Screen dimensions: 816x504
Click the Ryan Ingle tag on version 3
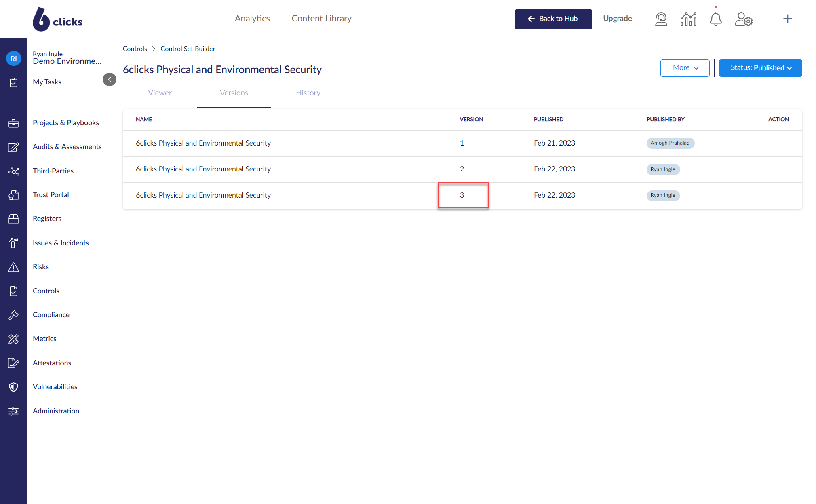click(663, 195)
